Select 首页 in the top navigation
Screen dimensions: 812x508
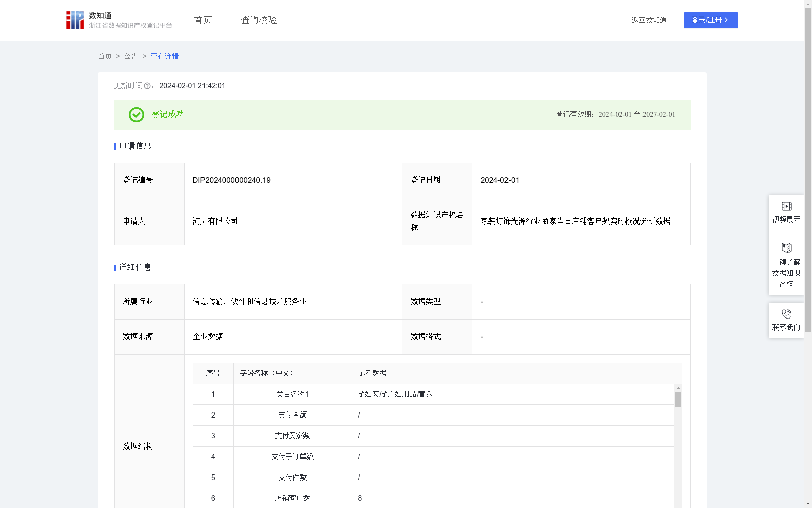[x=202, y=20]
